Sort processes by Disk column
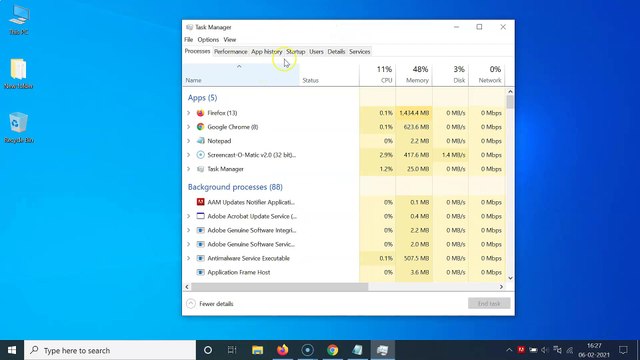This screenshot has height=360, width=640. 451,75
